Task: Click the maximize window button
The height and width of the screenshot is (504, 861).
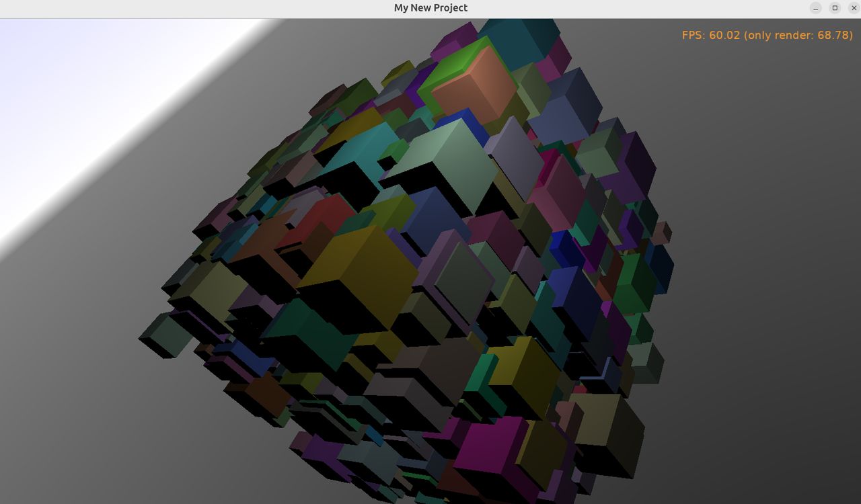Action: coord(835,8)
